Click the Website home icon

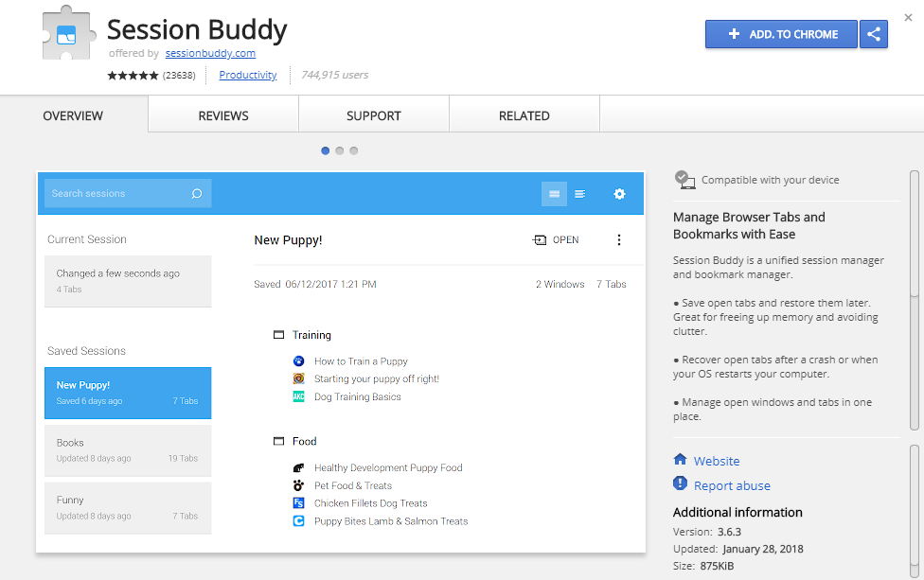(680, 460)
